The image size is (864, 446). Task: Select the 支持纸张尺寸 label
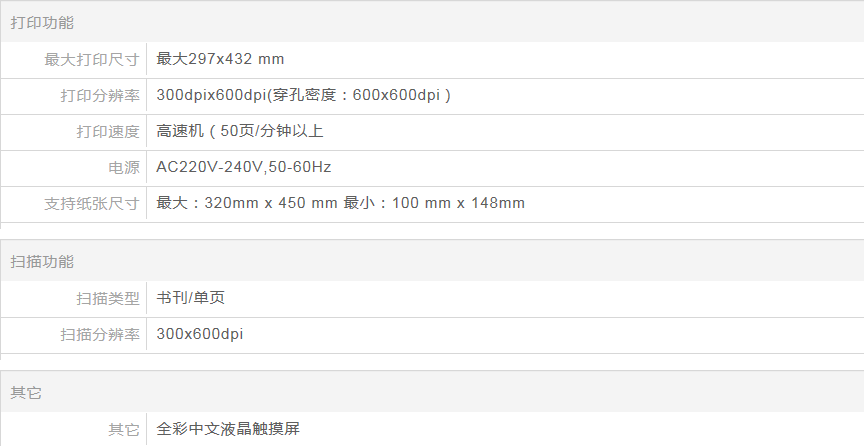point(92,204)
